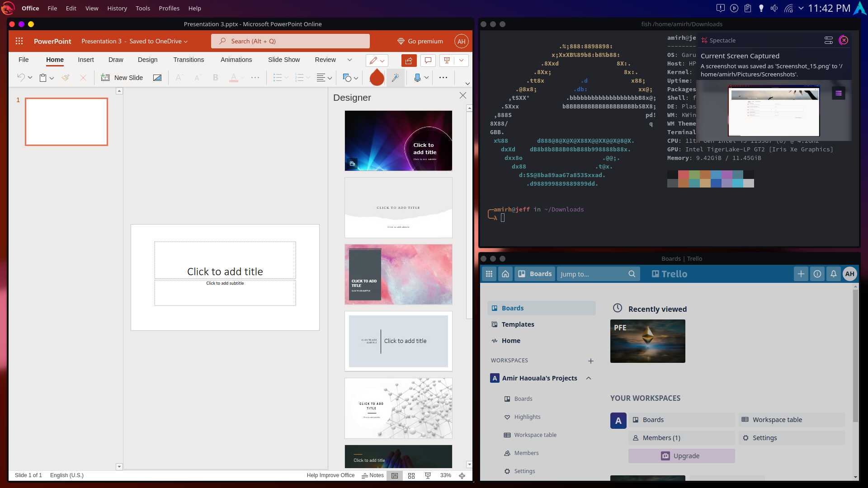Click the Undo icon in PowerPoint
This screenshot has width=868, height=488.
point(21,78)
